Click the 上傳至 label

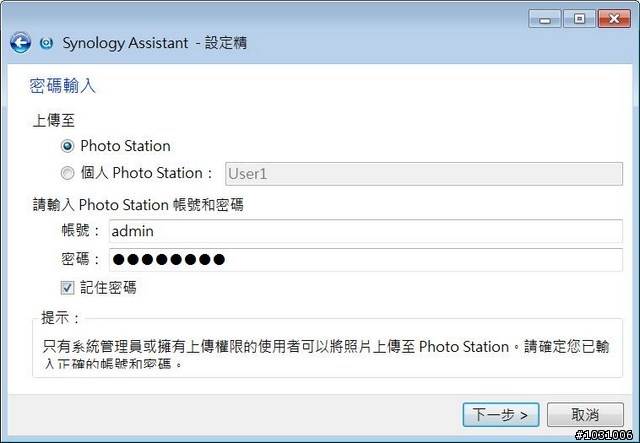53,120
